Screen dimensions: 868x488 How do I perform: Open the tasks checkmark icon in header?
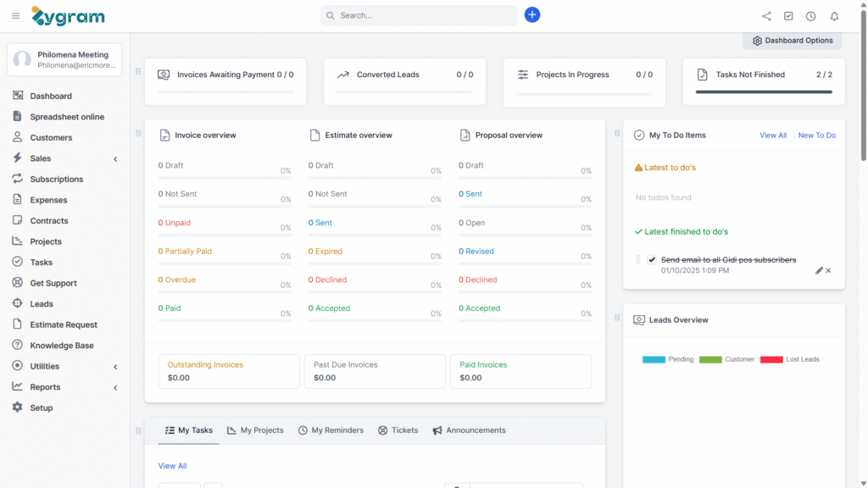[788, 16]
